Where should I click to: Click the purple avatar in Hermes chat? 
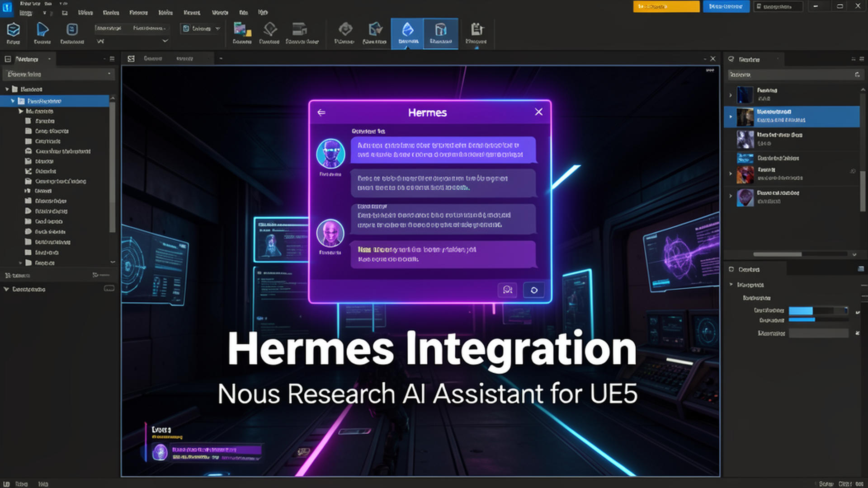[x=330, y=233]
